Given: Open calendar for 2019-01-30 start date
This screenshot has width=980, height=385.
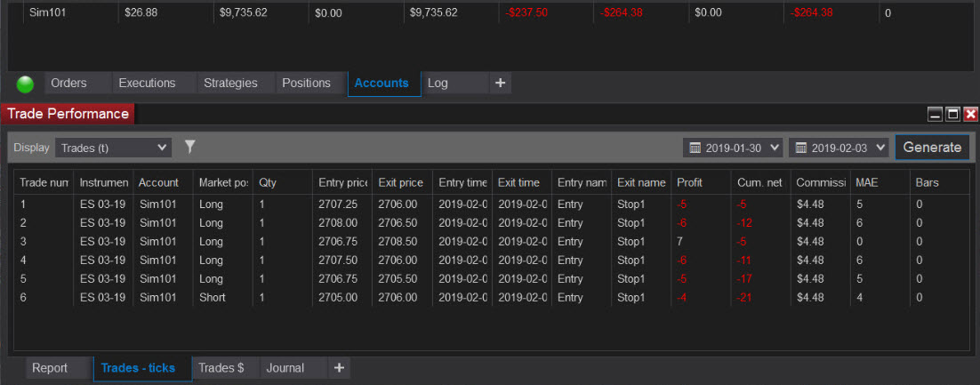Looking at the screenshot, I should [695, 148].
